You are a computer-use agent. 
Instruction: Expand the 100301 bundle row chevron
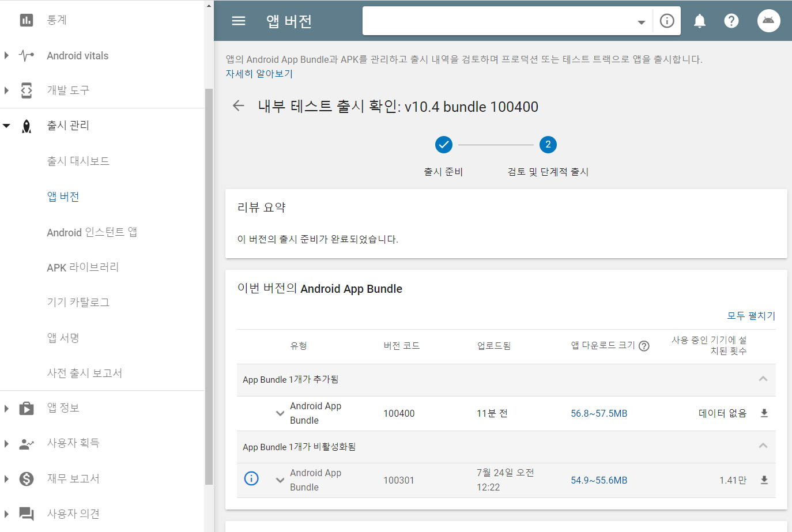[x=280, y=480]
